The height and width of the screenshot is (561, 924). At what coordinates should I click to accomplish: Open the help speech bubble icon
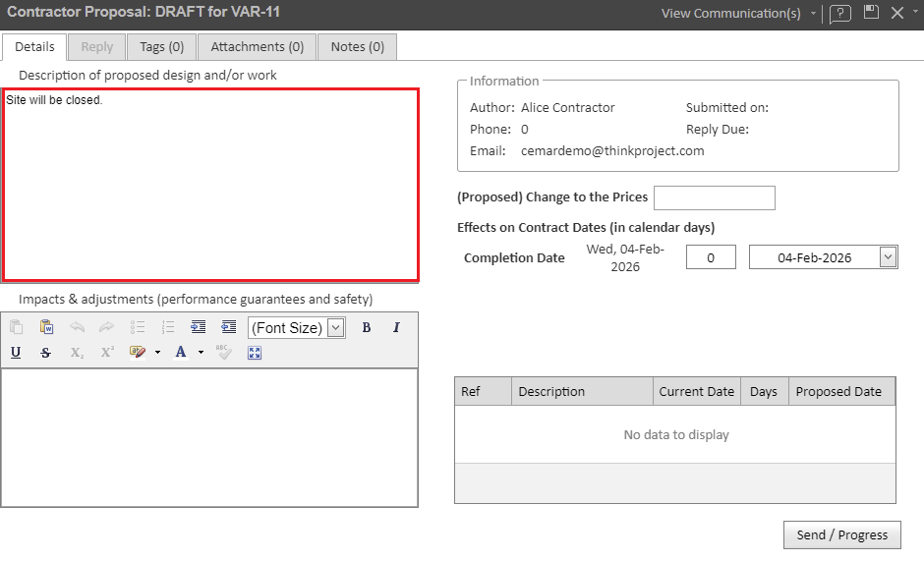click(839, 14)
